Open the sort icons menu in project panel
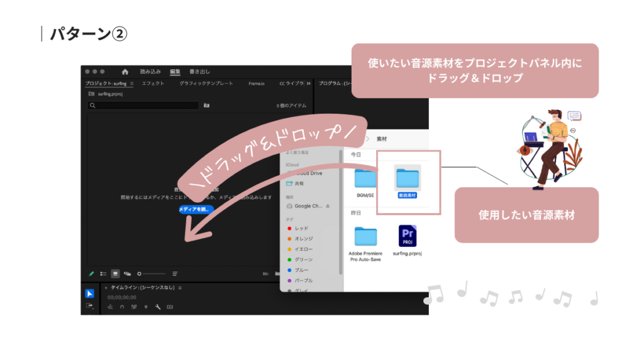644x338 pixels. click(175, 274)
